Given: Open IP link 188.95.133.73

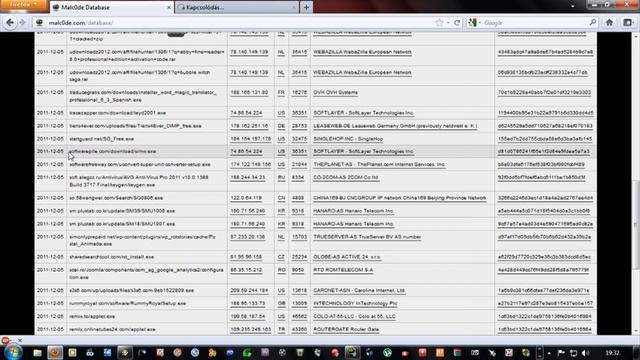Looking at the screenshot, I should [247, 304].
